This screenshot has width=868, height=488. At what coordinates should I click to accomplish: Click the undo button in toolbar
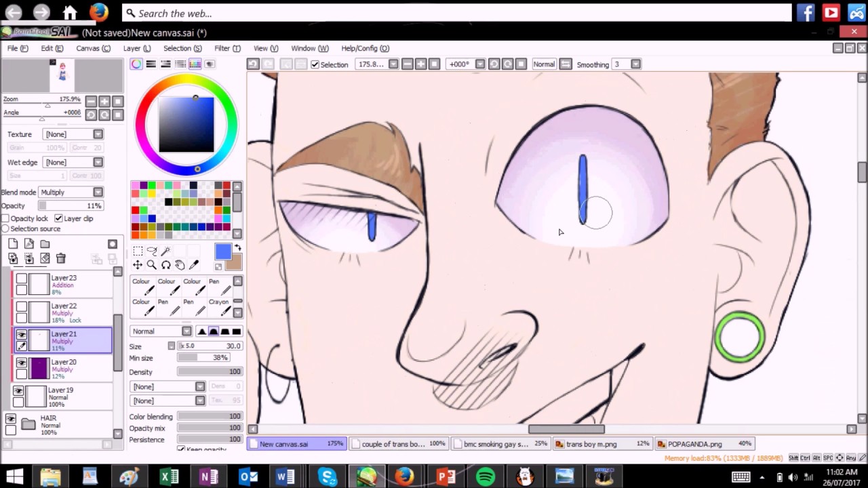(x=253, y=64)
